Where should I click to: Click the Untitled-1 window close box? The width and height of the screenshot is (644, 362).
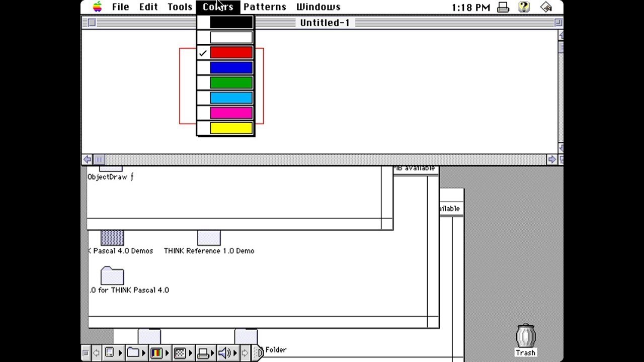[92, 23]
